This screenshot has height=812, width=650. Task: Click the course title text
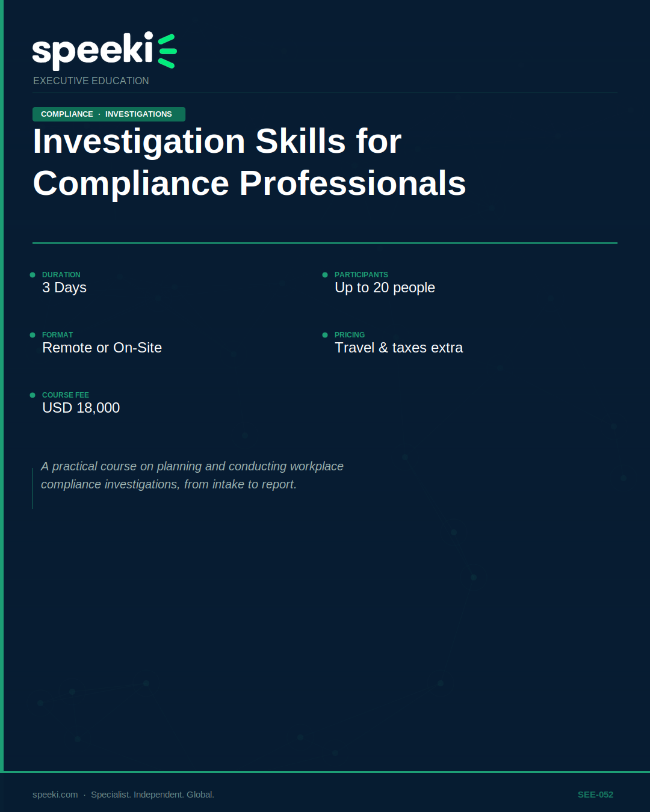[x=249, y=162]
